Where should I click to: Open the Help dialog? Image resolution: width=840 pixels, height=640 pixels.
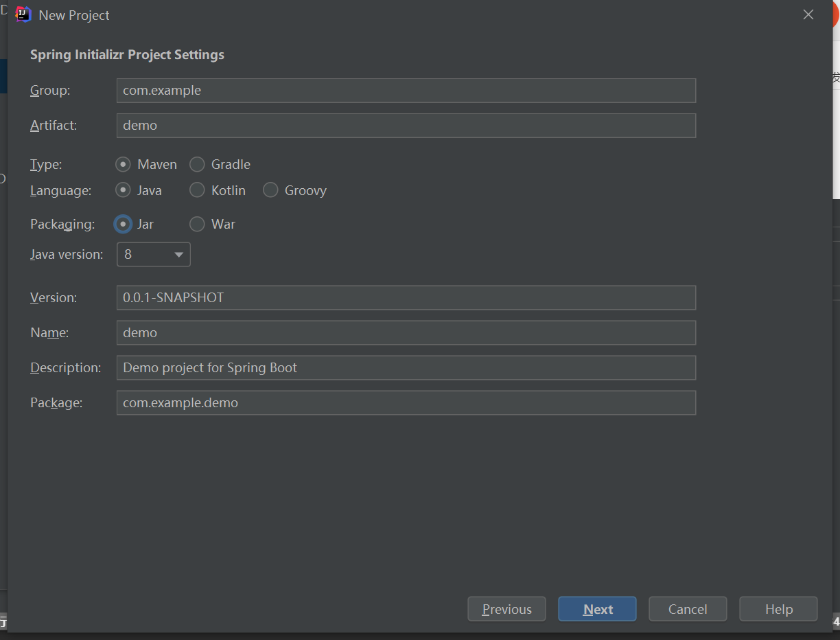coord(778,608)
